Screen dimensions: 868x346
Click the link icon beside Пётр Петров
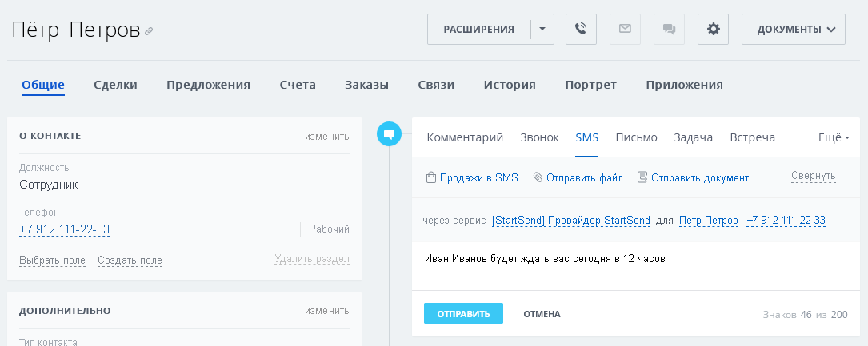[x=149, y=32]
